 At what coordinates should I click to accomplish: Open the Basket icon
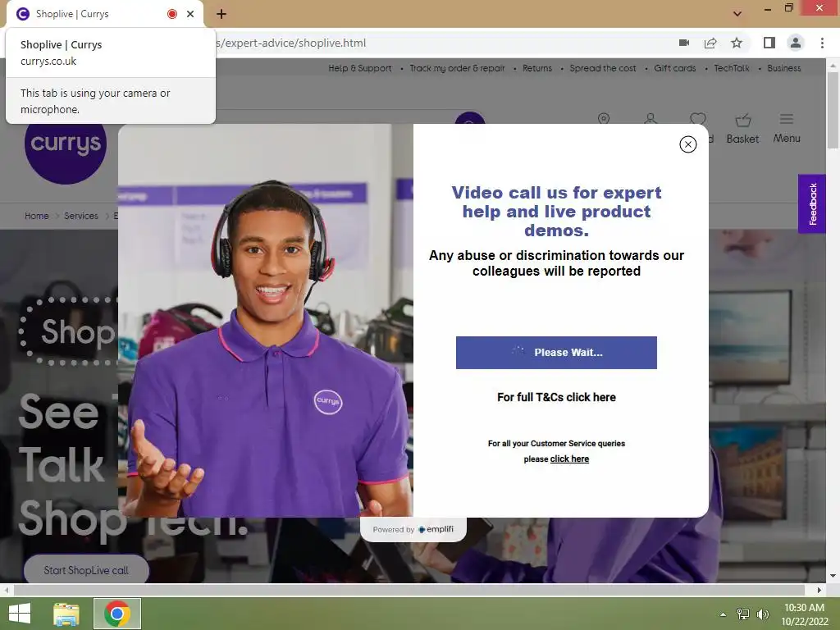click(x=742, y=129)
